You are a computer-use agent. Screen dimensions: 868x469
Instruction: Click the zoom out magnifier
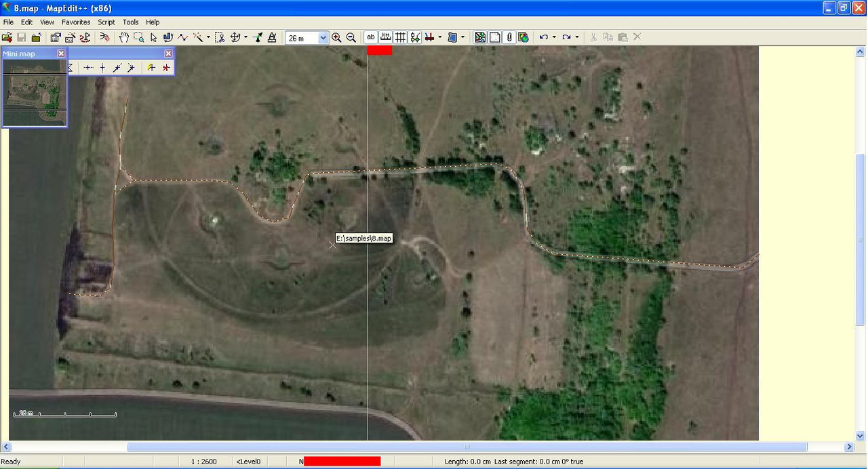click(351, 38)
